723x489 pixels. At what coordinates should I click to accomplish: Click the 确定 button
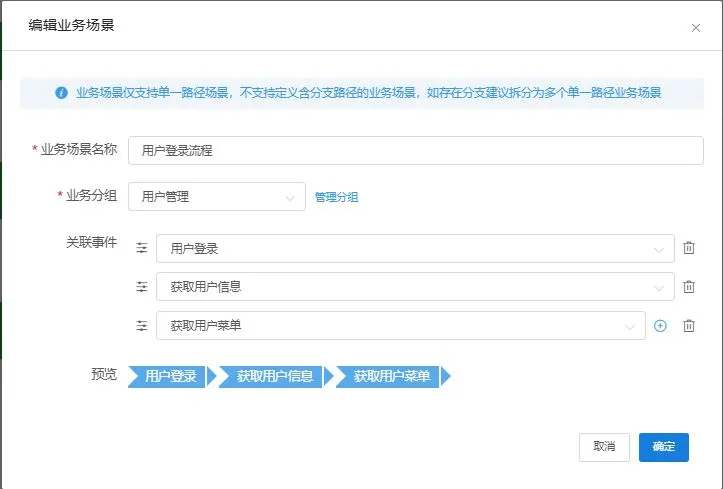pyautogui.click(x=664, y=447)
